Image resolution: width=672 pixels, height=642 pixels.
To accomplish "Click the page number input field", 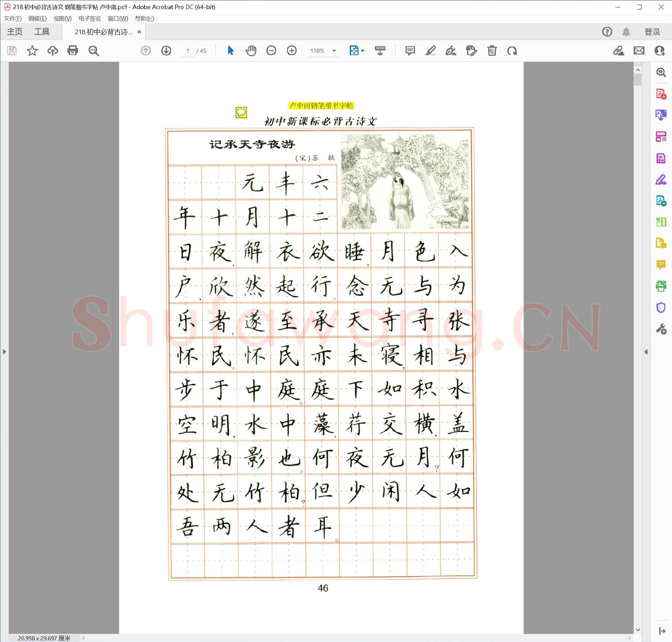I will 187,51.
